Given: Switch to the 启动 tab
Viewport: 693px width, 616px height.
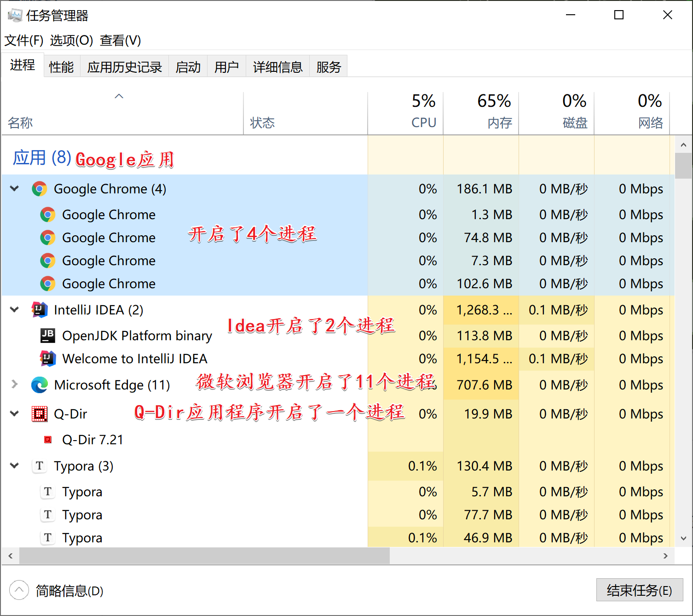Looking at the screenshot, I should pyautogui.click(x=188, y=67).
